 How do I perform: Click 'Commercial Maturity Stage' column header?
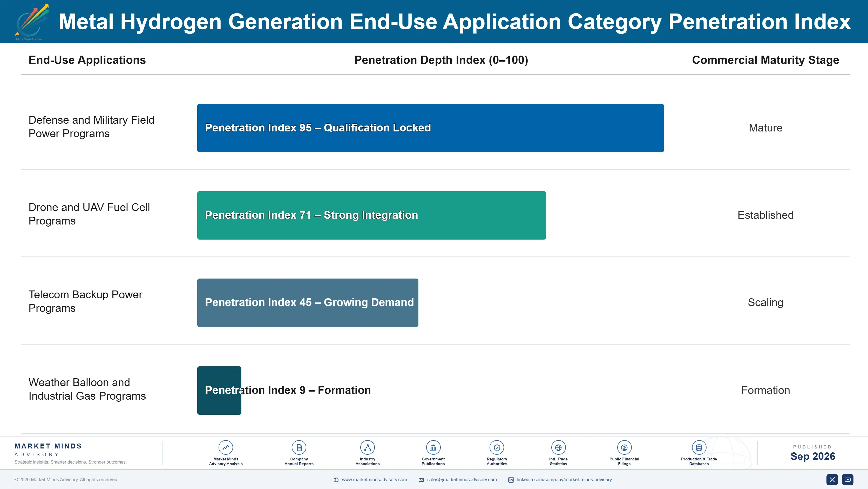765,60
